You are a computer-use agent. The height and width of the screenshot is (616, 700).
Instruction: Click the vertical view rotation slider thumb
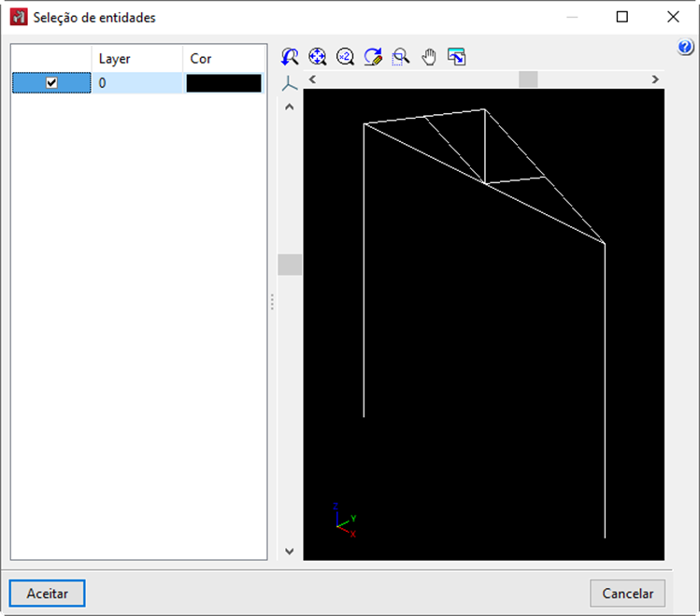coord(290,265)
